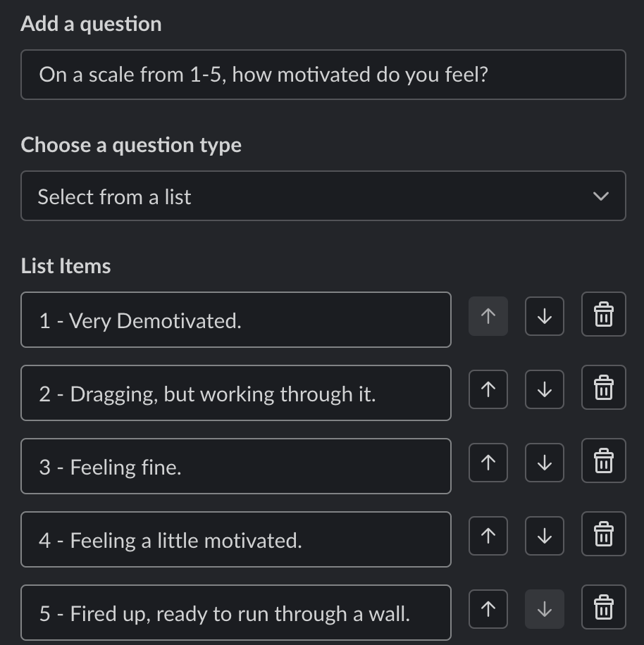Click into '5 - Fired up' item text box
Image resolution: width=644 pixels, height=645 pixels.
click(x=235, y=613)
